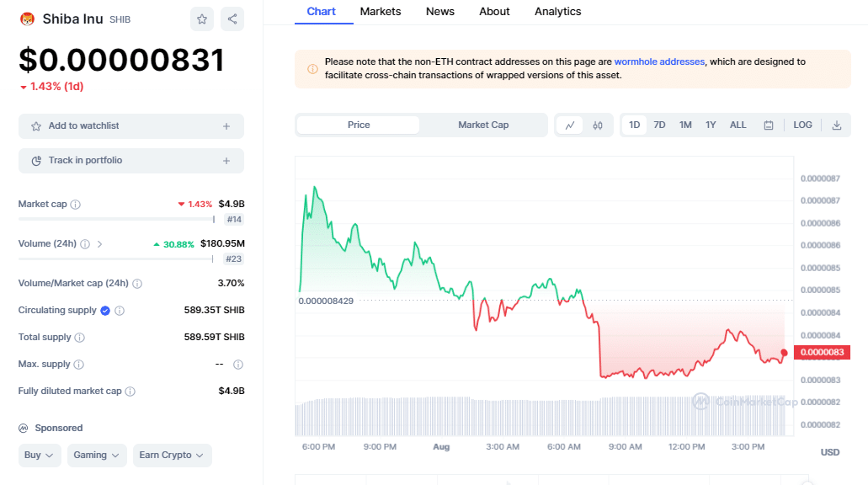Enable LOG scale on chart
The height and width of the screenshot is (485, 868).
pos(802,125)
